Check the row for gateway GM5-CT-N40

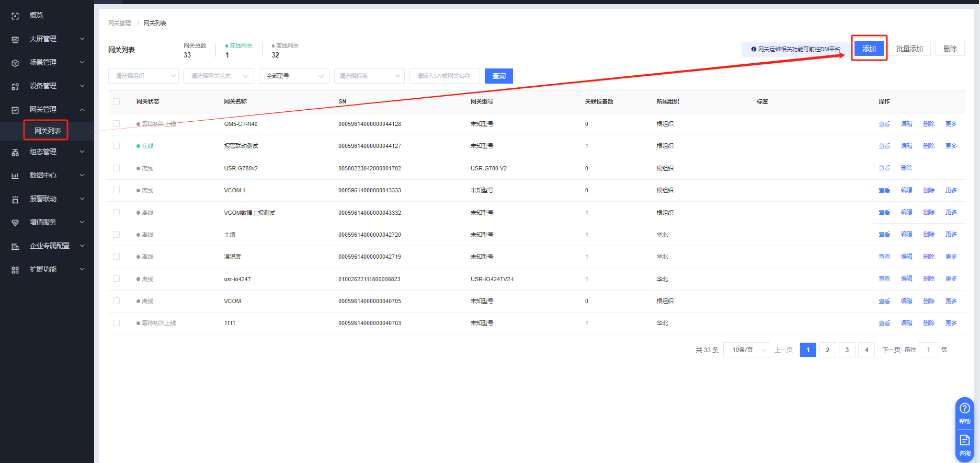[116, 124]
